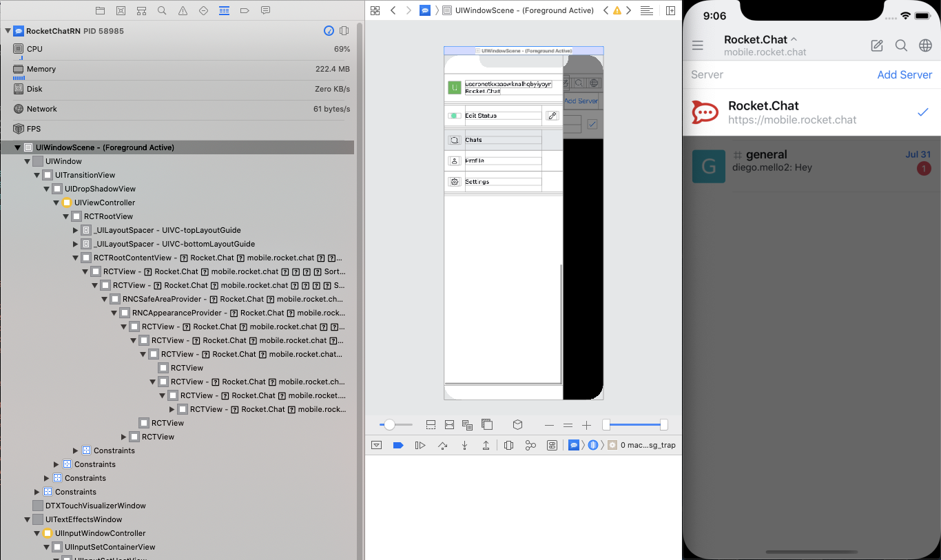The width and height of the screenshot is (941, 560).
Task: Open the related items grid menu
Action: (x=375, y=10)
